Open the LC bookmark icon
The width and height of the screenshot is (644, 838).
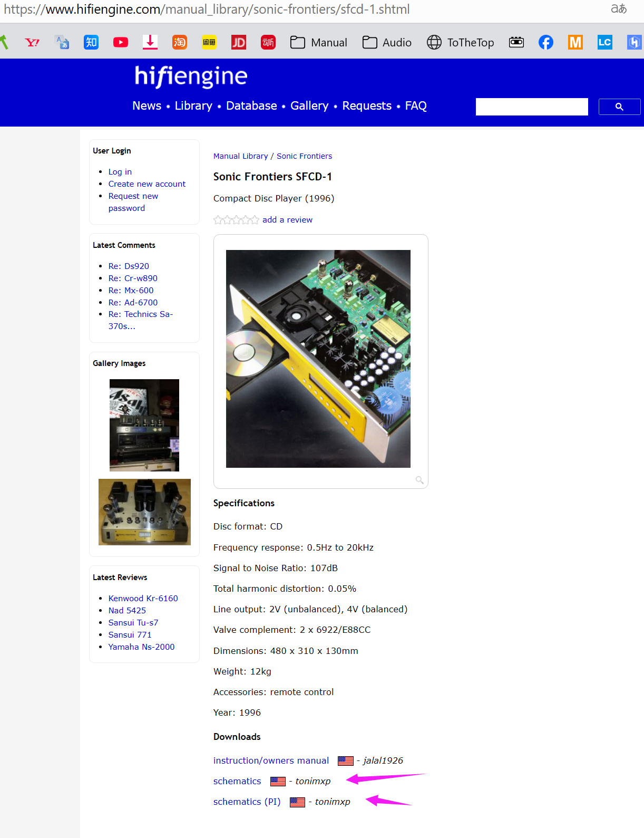point(605,42)
